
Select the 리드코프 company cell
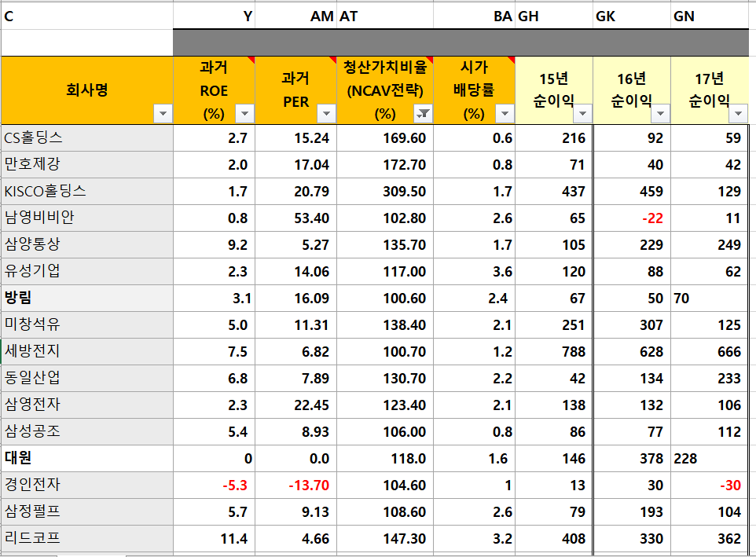pyautogui.click(x=87, y=538)
